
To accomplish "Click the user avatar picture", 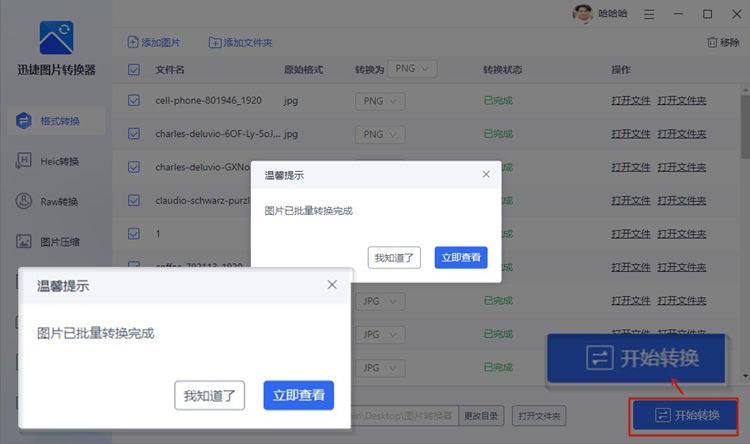I will pyautogui.click(x=583, y=13).
